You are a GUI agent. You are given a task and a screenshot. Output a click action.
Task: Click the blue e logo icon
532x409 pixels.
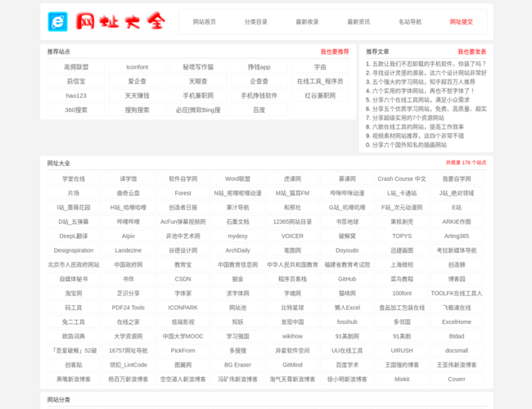coord(57,22)
